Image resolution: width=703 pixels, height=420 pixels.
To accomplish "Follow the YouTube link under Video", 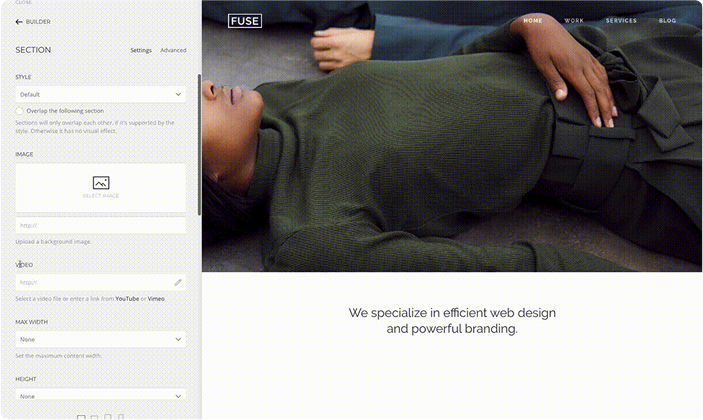I will (127, 299).
